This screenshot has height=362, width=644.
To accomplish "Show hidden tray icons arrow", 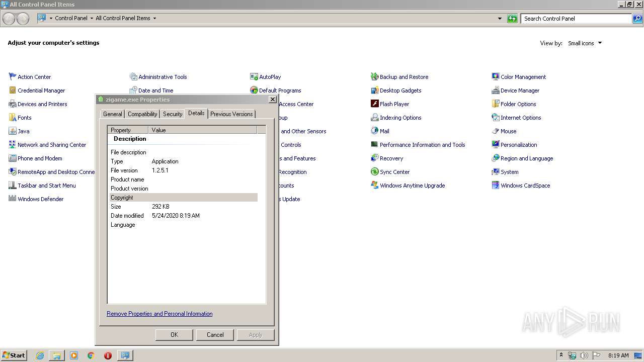I will (561, 355).
